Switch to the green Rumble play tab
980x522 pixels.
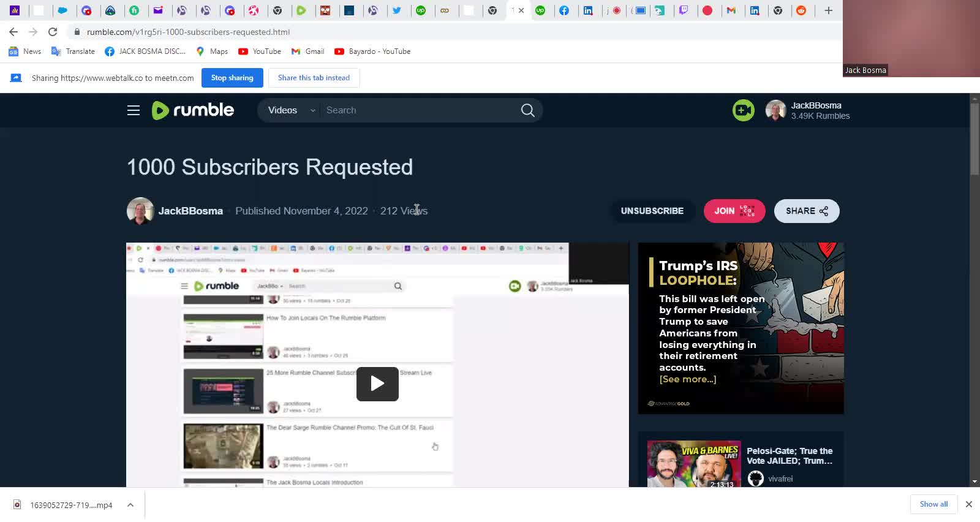[301, 10]
